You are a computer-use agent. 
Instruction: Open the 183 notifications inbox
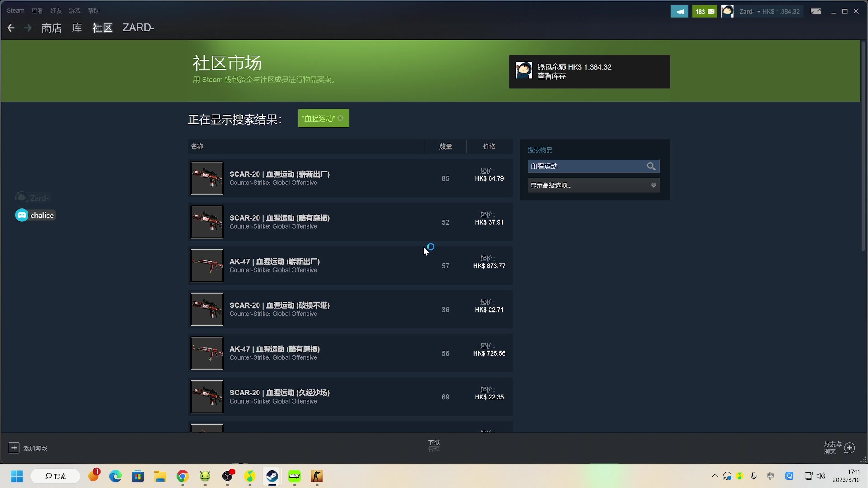(x=704, y=11)
